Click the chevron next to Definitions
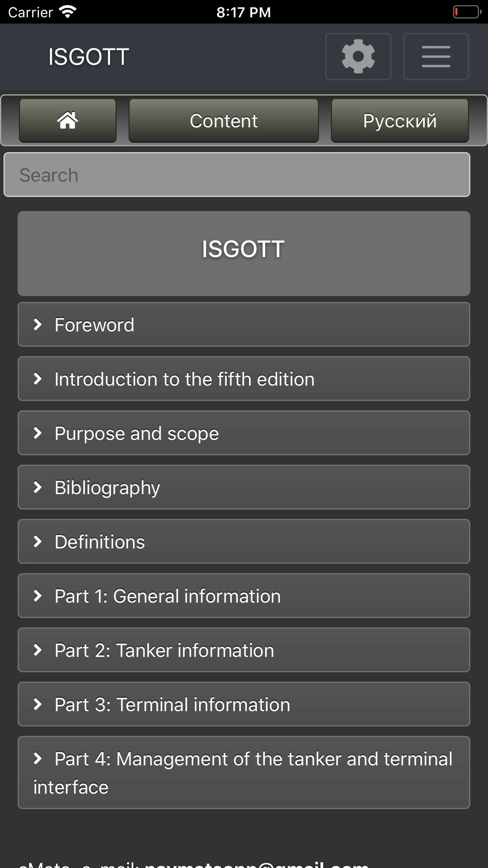 pos(38,541)
